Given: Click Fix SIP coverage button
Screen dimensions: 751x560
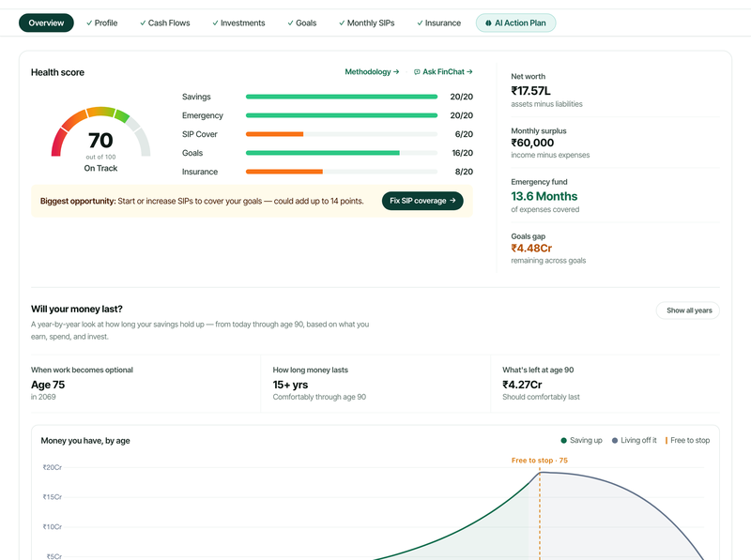Looking at the screenshot, I should pyautogui.click(x=422, y=201).
